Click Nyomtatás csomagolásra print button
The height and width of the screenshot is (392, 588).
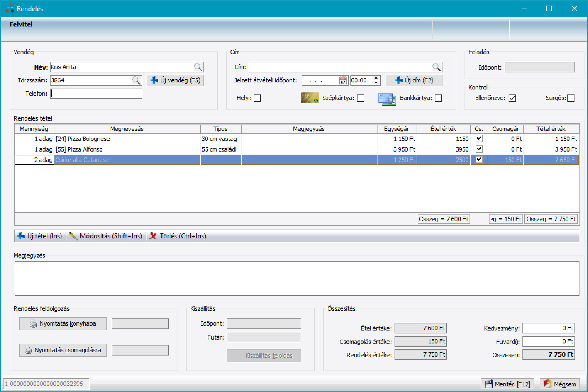click(63, 350)
